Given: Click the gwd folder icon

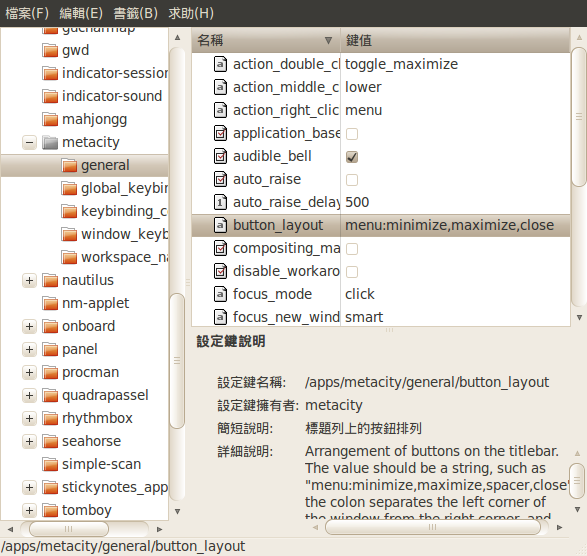Looking at the screenshot, I should pyautogui.click(x=50, y=50).
